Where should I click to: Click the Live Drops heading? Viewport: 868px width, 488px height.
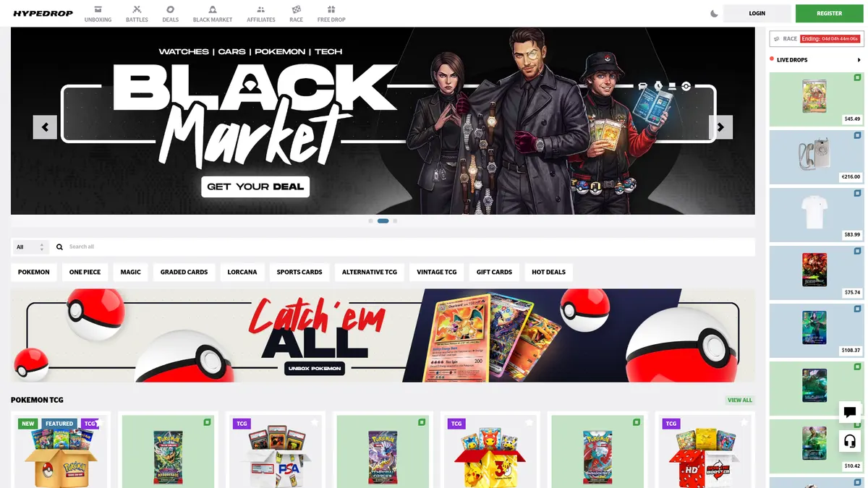coord(792,60)
